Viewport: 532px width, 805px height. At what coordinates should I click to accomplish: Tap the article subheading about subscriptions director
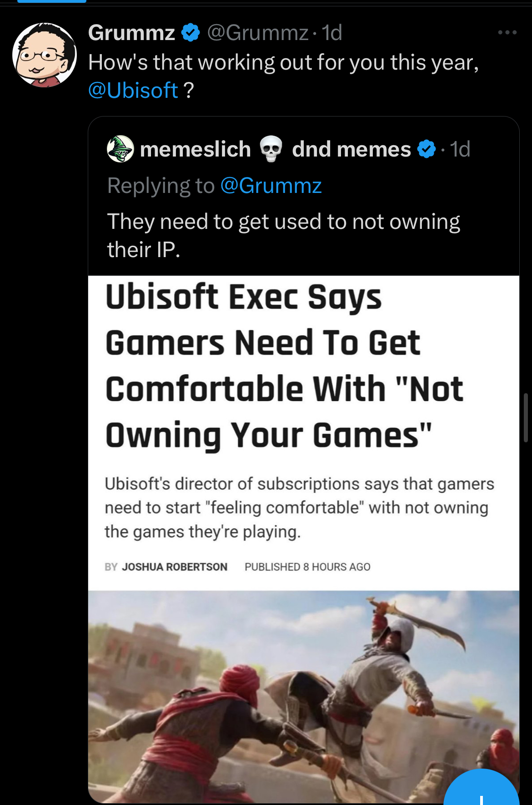299,507
